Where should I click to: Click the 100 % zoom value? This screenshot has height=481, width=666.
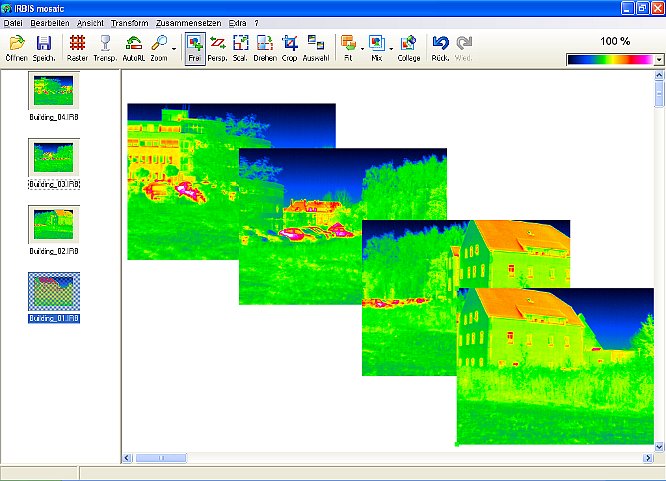[615, 41]
